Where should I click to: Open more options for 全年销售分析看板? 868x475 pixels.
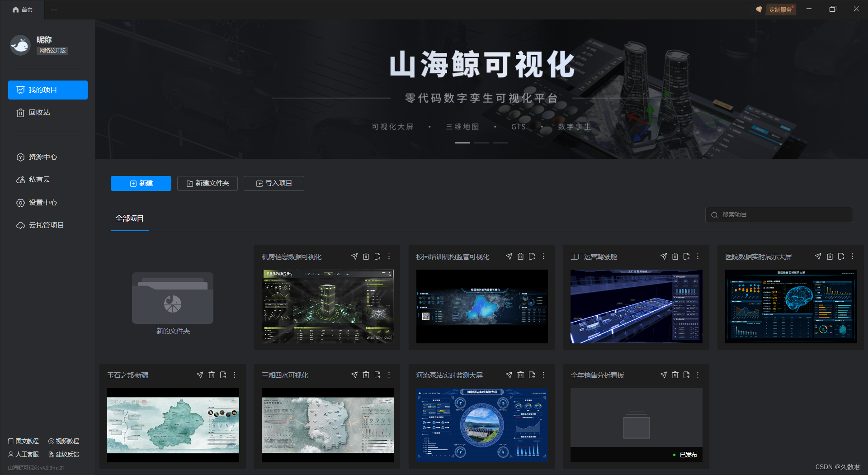point(698,375)
